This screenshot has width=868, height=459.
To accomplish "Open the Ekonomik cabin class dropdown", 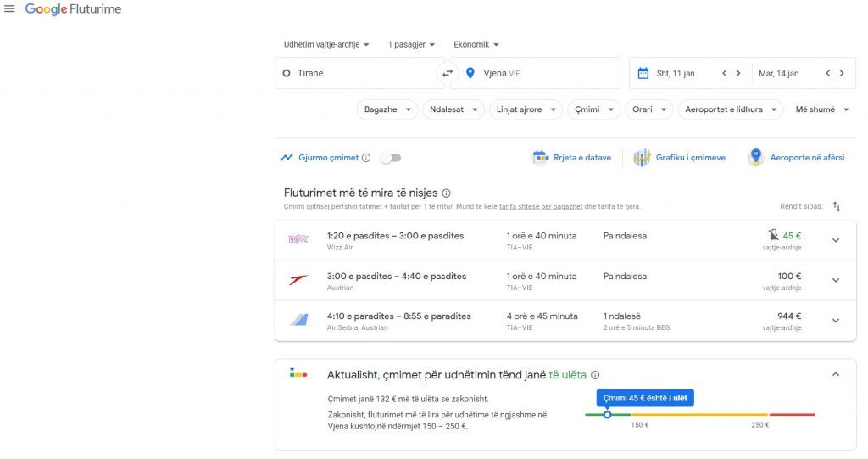I will click(476, 44).
